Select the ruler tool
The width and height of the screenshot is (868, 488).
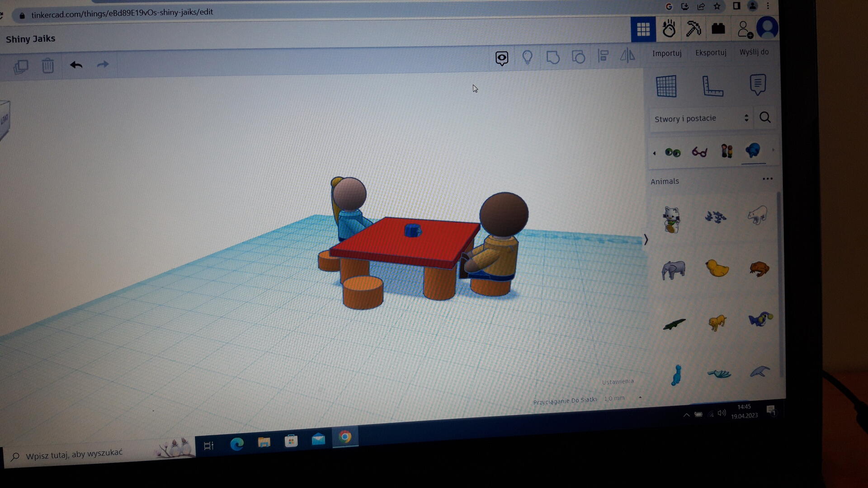712,86
